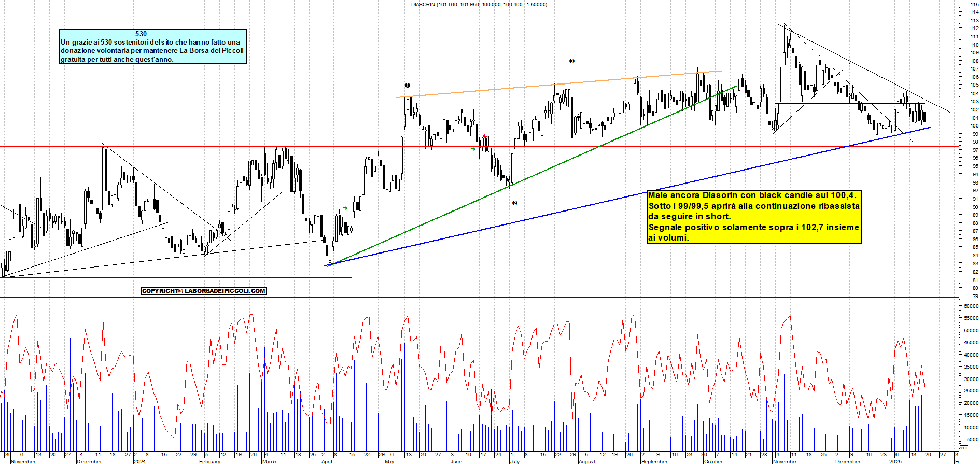
Task: Click volume level 60000 on volume axis
Action: click(971, 306)
